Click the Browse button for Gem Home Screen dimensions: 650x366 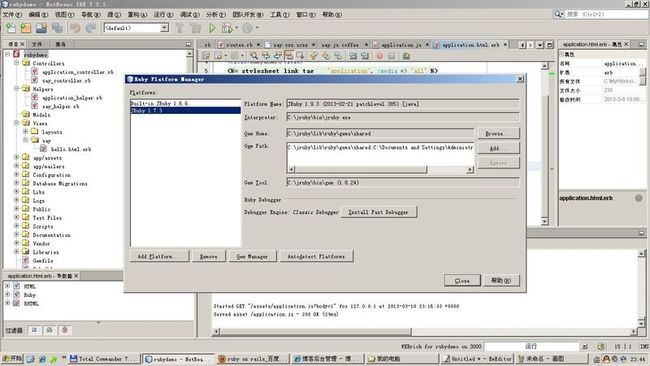point(498,133)
